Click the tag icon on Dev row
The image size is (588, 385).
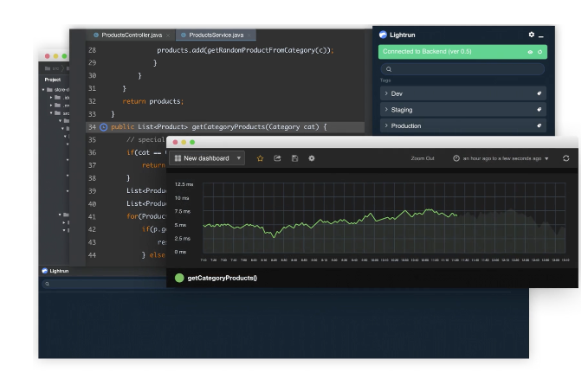(x=539, y=93)
